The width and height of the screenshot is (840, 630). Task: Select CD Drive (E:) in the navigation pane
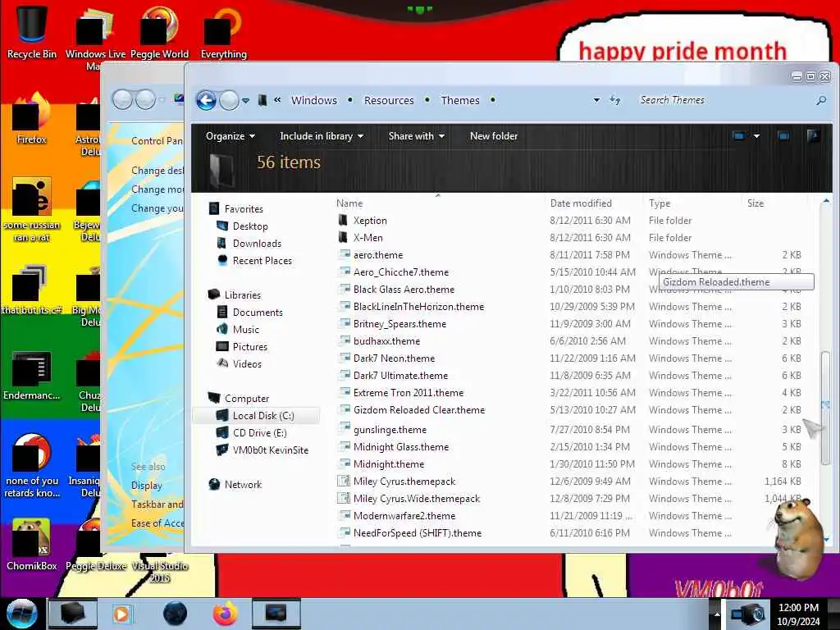260,433
